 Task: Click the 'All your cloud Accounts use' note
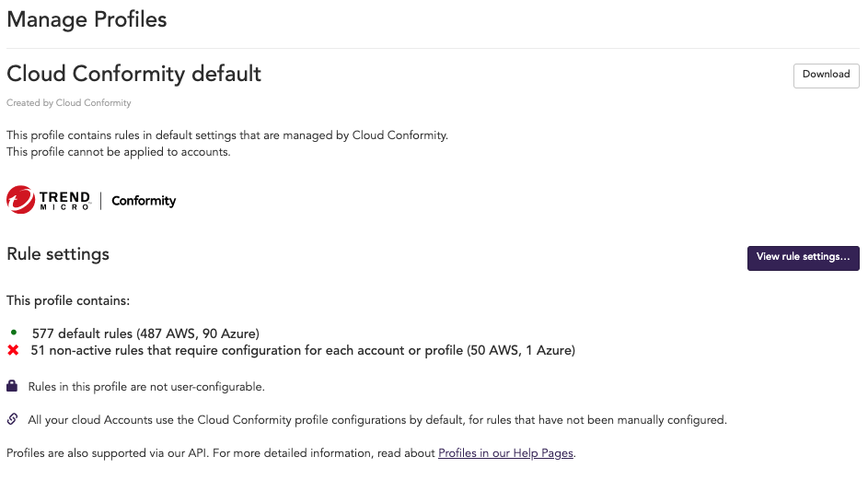tap(377, 419)
